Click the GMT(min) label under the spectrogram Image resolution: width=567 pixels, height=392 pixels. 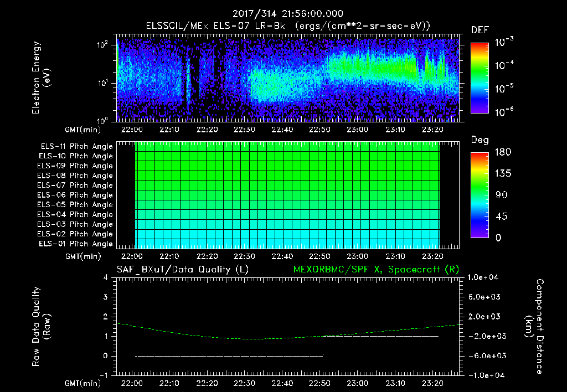[x=83, y=130]
